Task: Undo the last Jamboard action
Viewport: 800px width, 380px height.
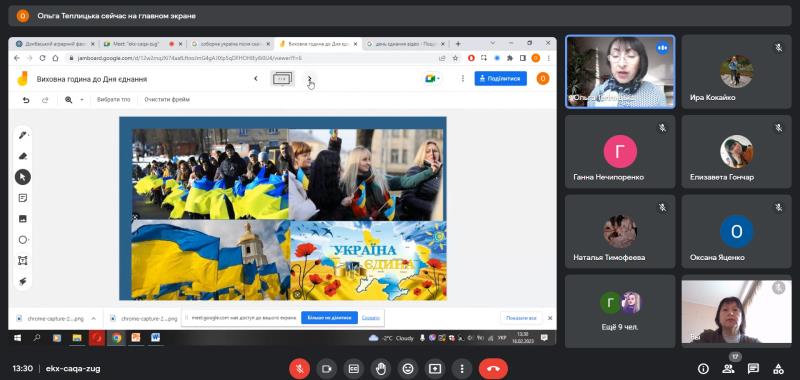Action: pyautogui.click(x=26, y=100)
